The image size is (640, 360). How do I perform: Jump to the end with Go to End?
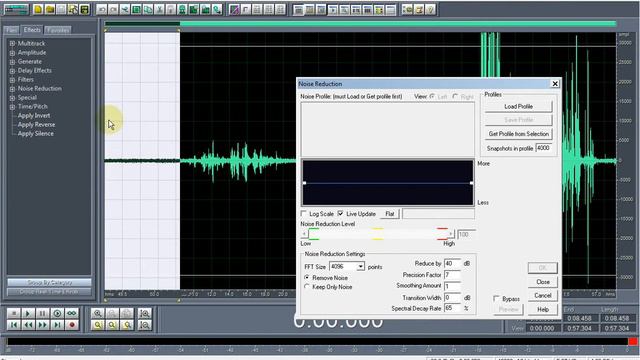(x=57, y=325)
